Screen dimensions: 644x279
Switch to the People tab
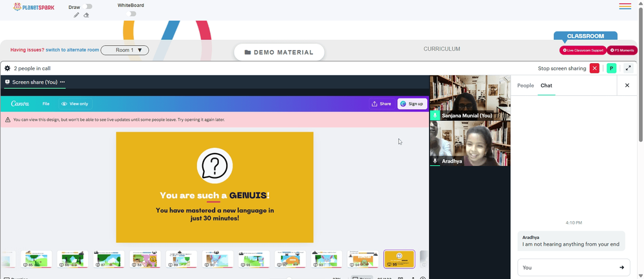click(x=526, y=85)
